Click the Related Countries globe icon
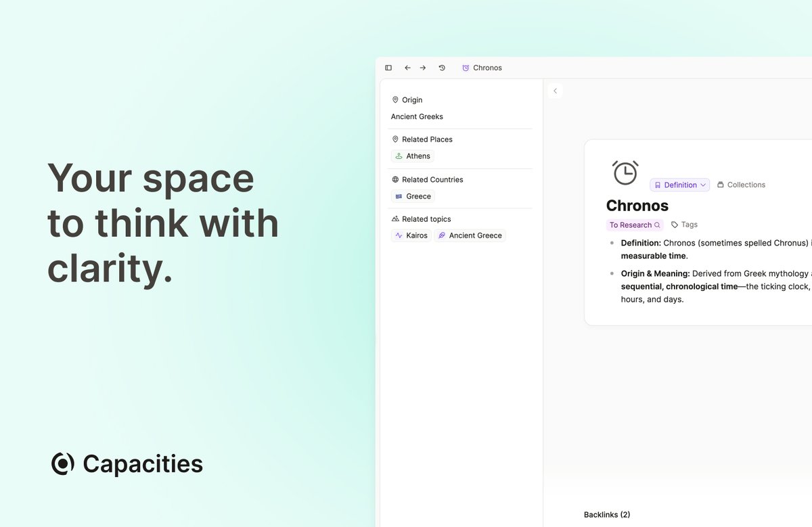Screen dimensions: 812x527 point(395,180)
